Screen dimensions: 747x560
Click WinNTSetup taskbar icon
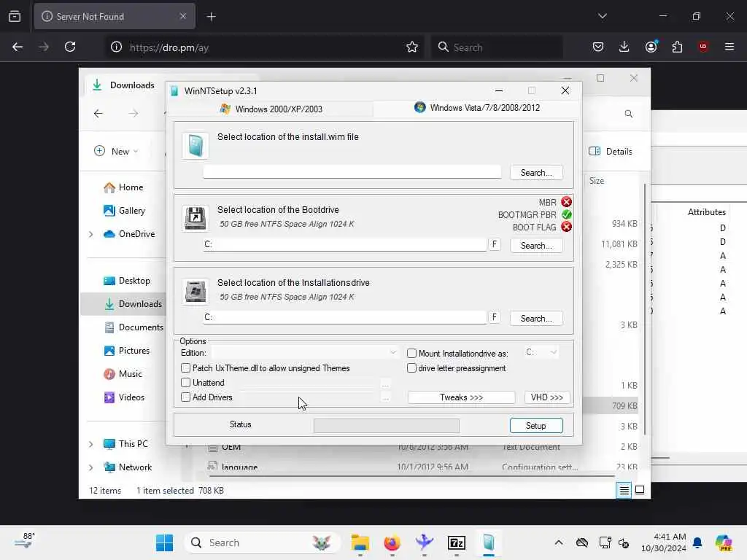[489, 542]
